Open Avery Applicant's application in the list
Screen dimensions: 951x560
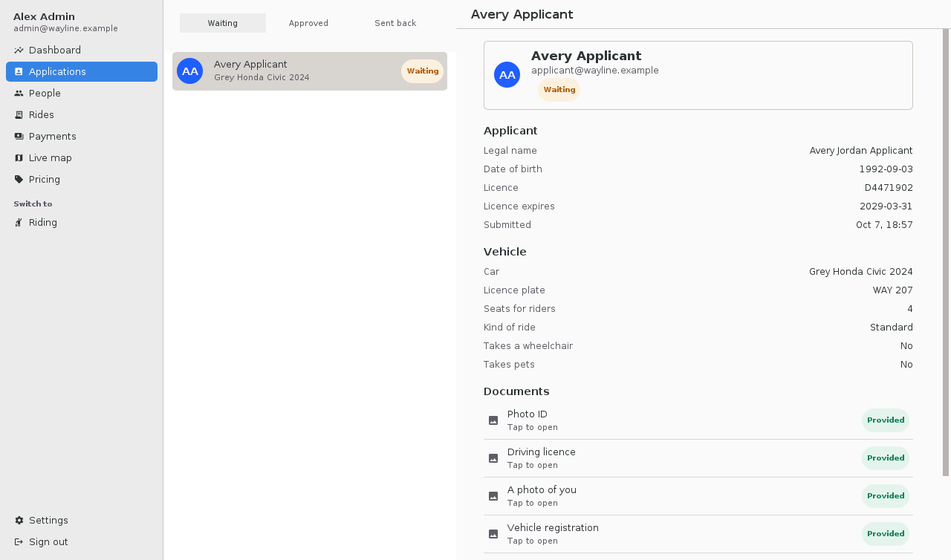310,71
